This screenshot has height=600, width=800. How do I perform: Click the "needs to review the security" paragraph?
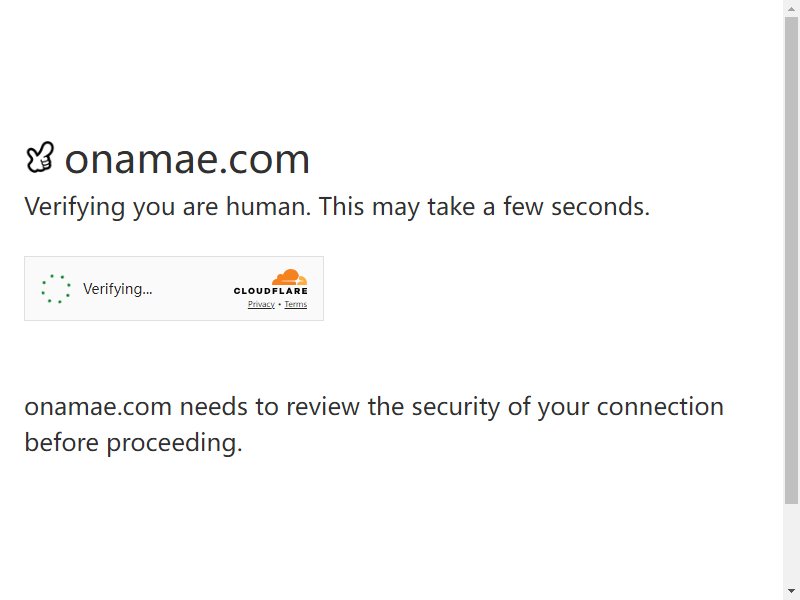[x=374, y=407]
